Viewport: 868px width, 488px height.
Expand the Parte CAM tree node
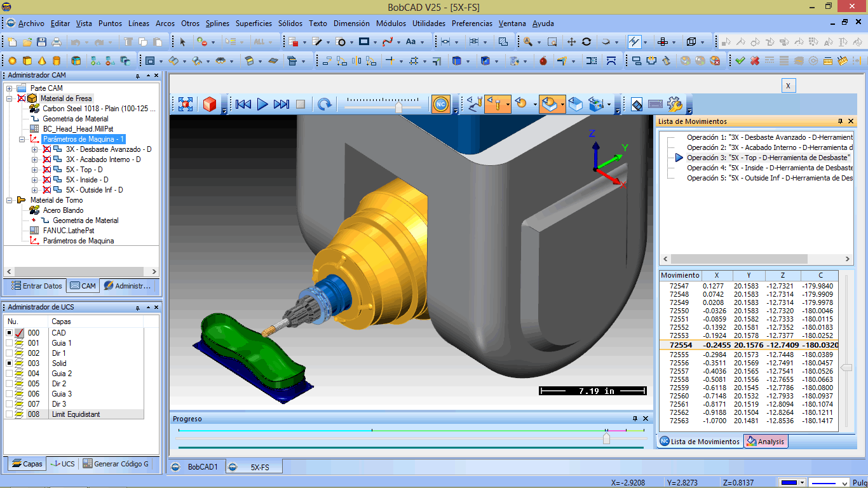click(10, 88)
